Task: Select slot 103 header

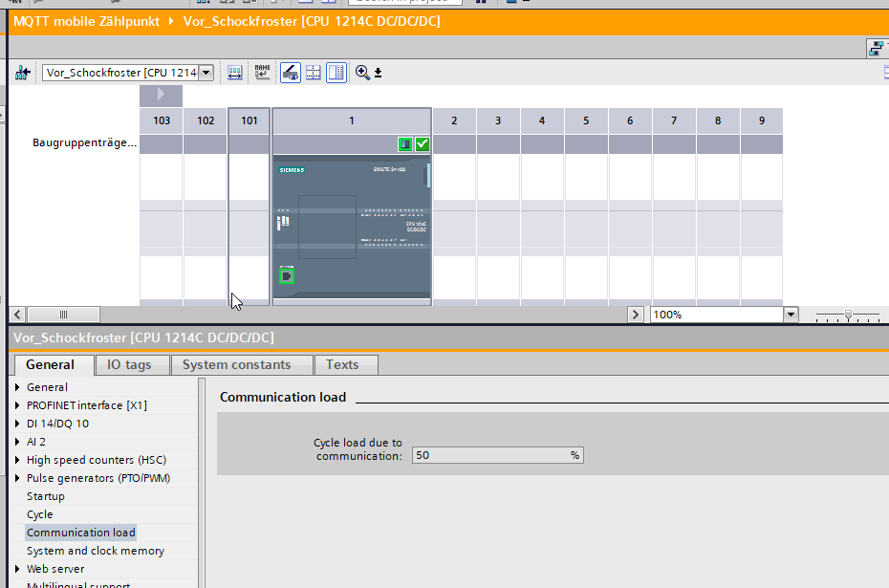Action: (161, 120)
